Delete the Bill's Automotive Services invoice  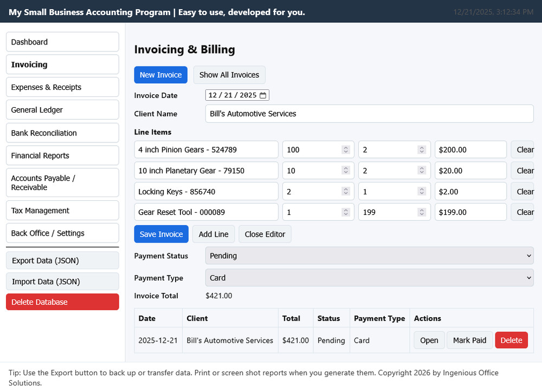point(511,341)
